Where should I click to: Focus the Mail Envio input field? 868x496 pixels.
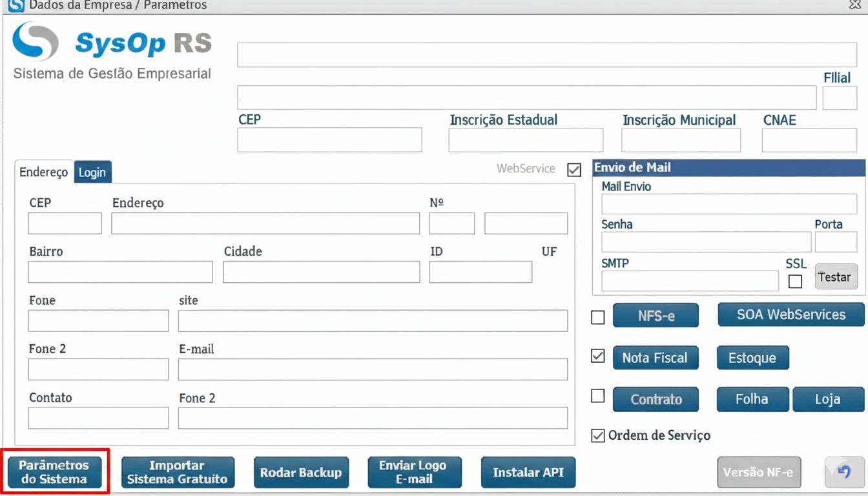pos(728,204)
